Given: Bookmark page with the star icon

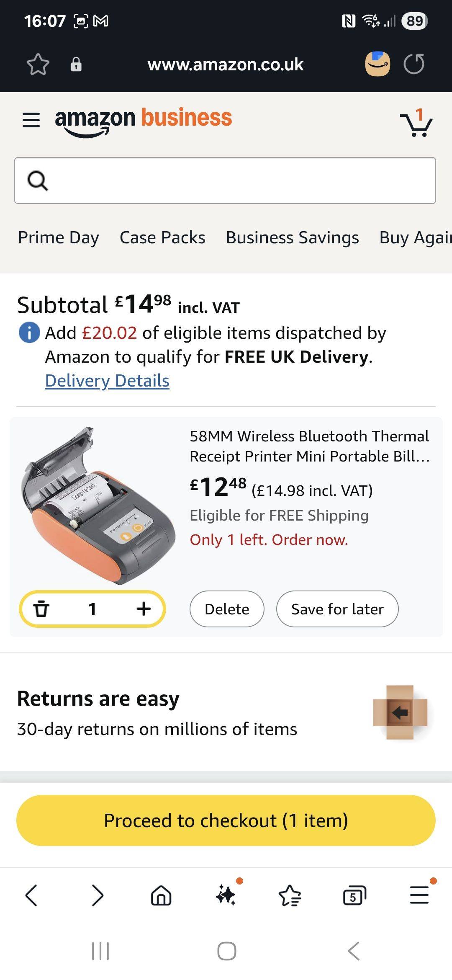Looking at the screenshot, I should (38, 64).
